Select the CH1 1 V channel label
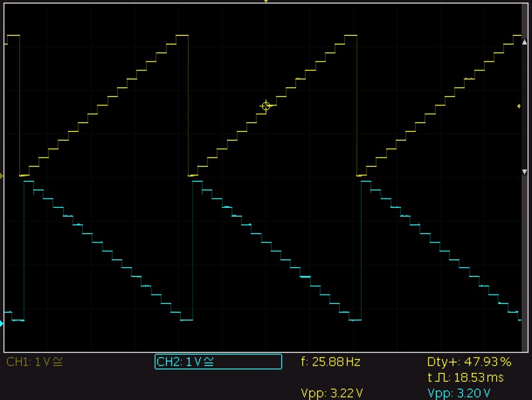The width and height of the screenshot is (532, 400). point(34,362)
